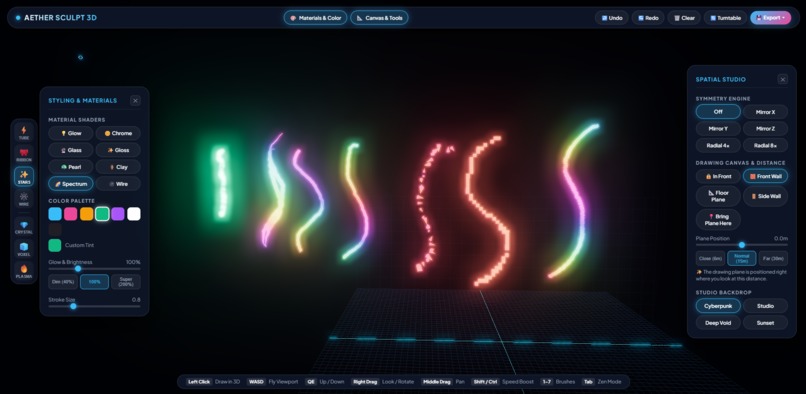Click the small eye icon near top left
Image resolution: width=806 pixels, height=394 pixels.
coord(80,58)
